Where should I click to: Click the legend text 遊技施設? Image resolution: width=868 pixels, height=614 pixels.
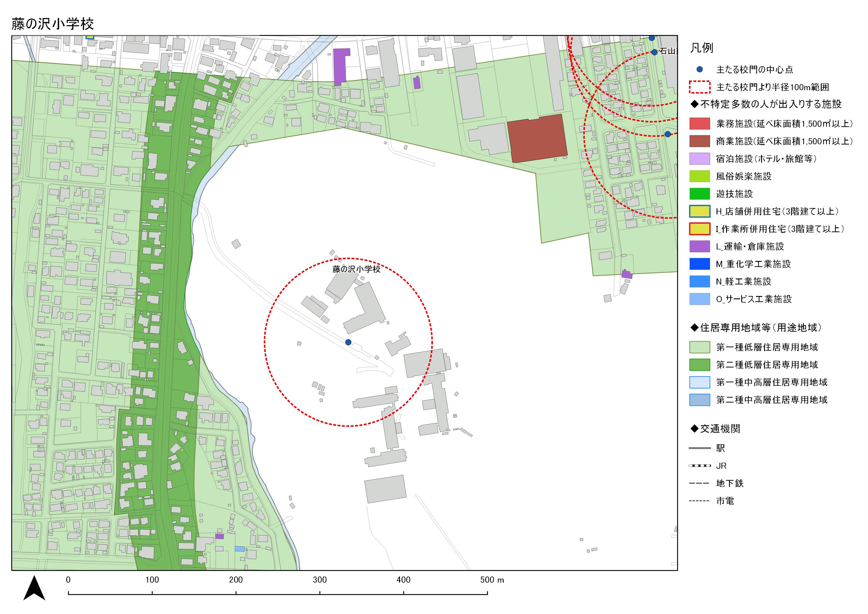735,194
